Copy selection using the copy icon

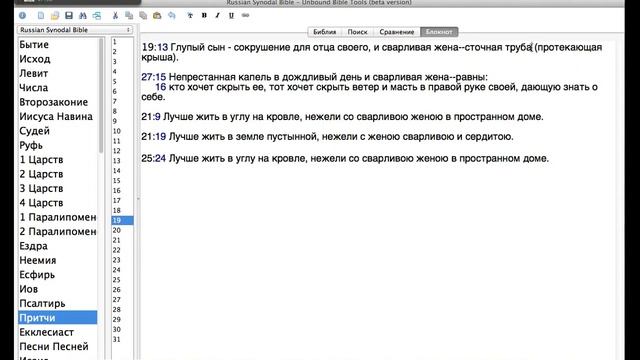(129, 16)
